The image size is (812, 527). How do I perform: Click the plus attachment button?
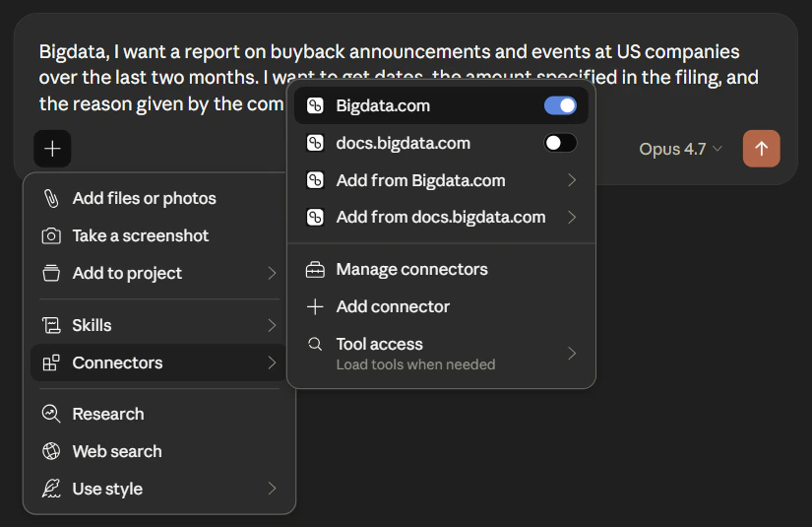[52, 149]
